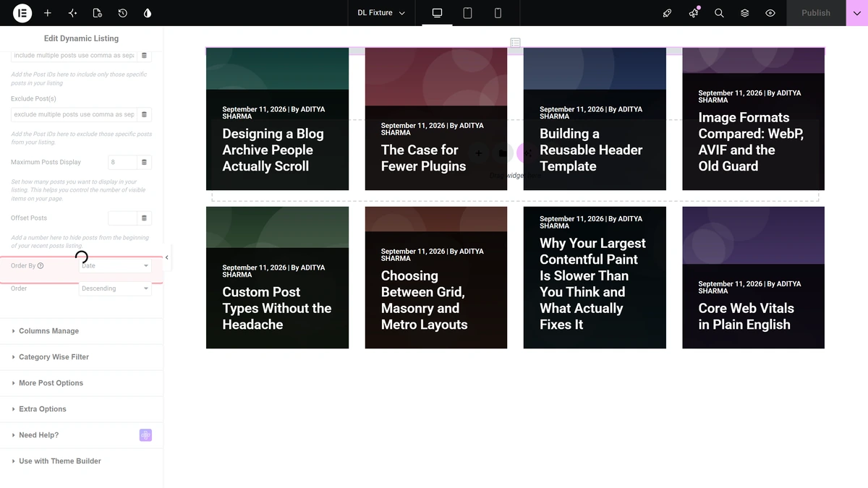The image size is (868, 488).
Task: Click the container edit handle above the listing
Action: tap(515, 43)
